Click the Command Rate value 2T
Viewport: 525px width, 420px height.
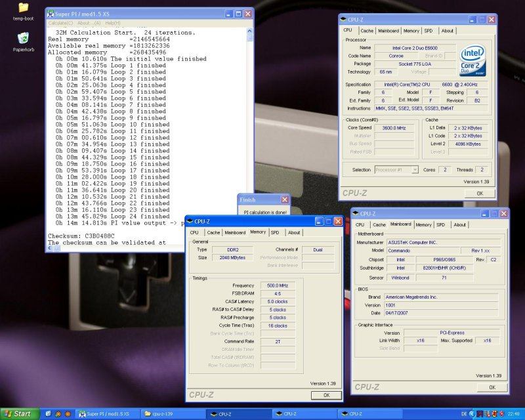[x=278, y=342]
